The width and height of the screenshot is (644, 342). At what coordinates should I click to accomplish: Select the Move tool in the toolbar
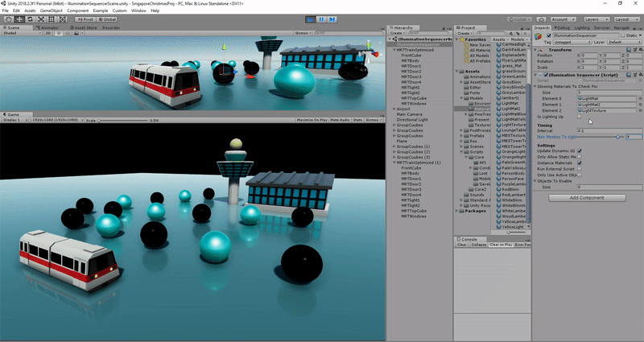coord(19,19)
